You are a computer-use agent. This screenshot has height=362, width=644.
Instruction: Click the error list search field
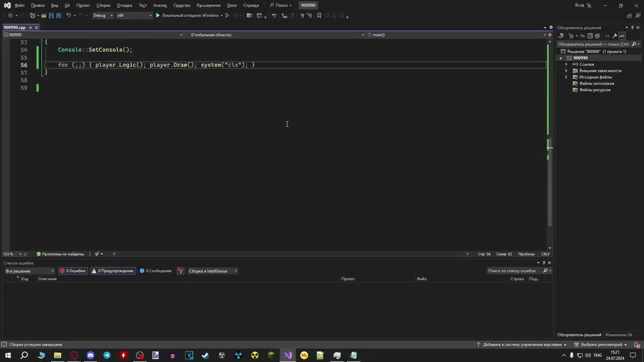(519, 271)
